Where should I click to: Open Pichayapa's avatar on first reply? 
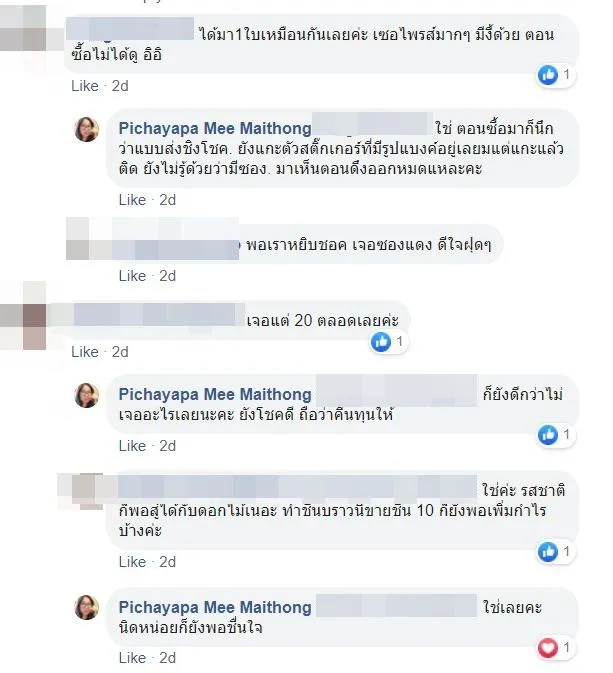[87, 129]
